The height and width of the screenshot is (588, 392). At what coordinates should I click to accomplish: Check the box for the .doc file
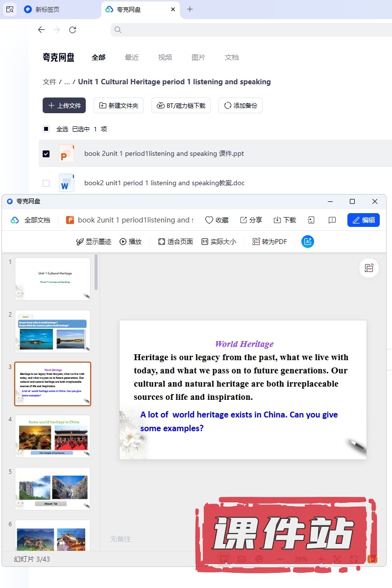pos(46,183)
